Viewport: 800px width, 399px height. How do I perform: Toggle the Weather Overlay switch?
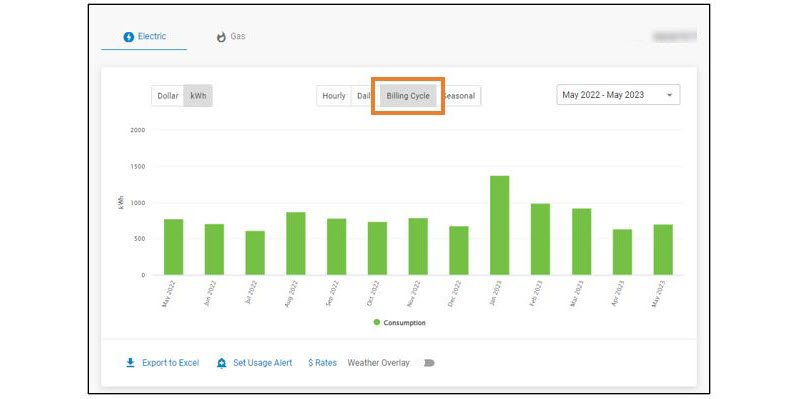pos(429,363)
